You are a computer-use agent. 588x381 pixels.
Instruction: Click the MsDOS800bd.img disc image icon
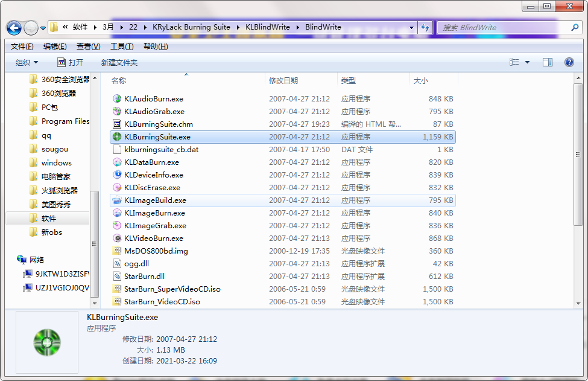pos(117,251)
